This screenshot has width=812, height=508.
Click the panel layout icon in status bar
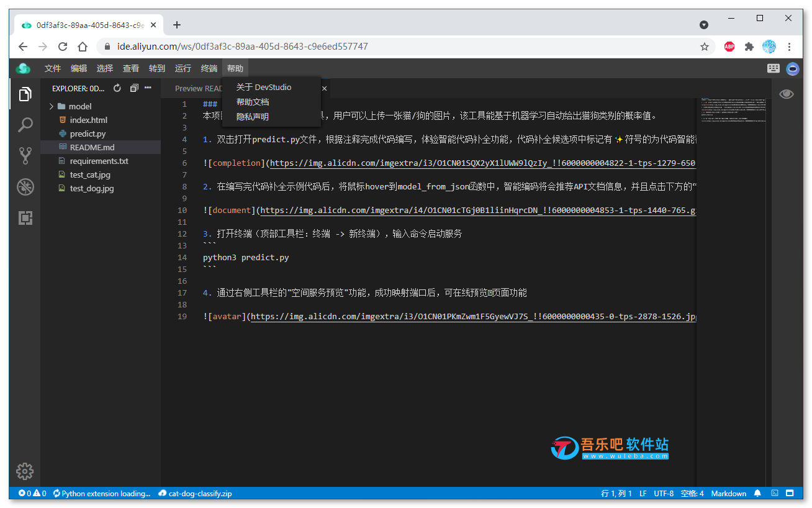790,493
